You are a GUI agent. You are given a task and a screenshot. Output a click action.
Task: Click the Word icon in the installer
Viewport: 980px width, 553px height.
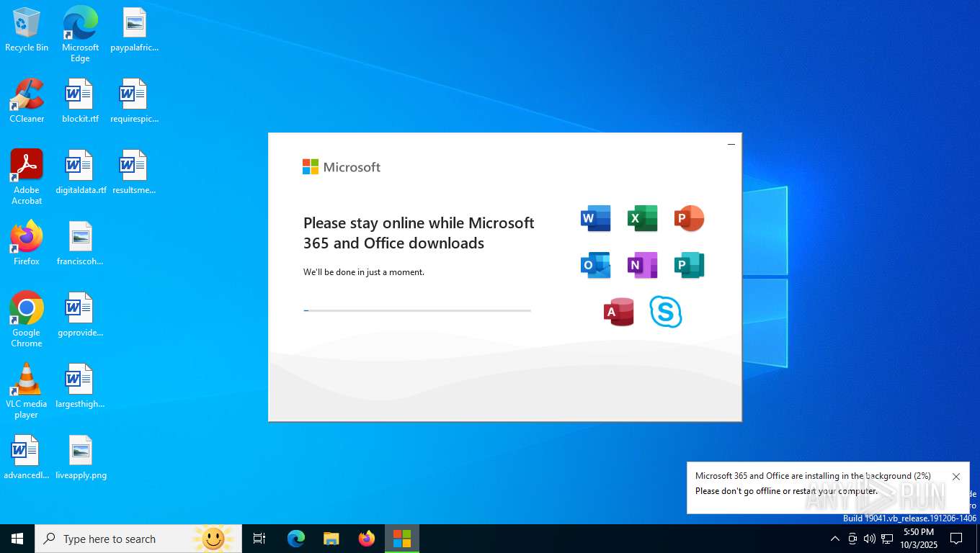pos(595,218)
